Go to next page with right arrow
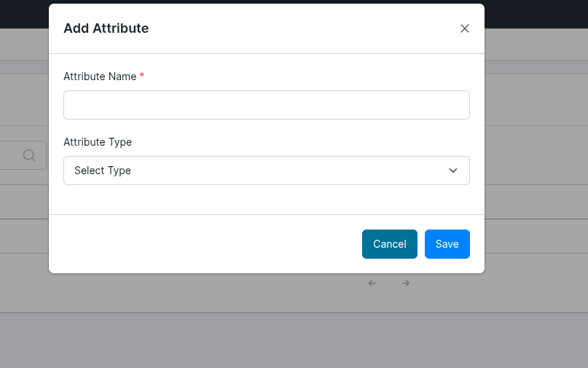The width and height of the screenshot is (588, 368). (x=405, y=283)
